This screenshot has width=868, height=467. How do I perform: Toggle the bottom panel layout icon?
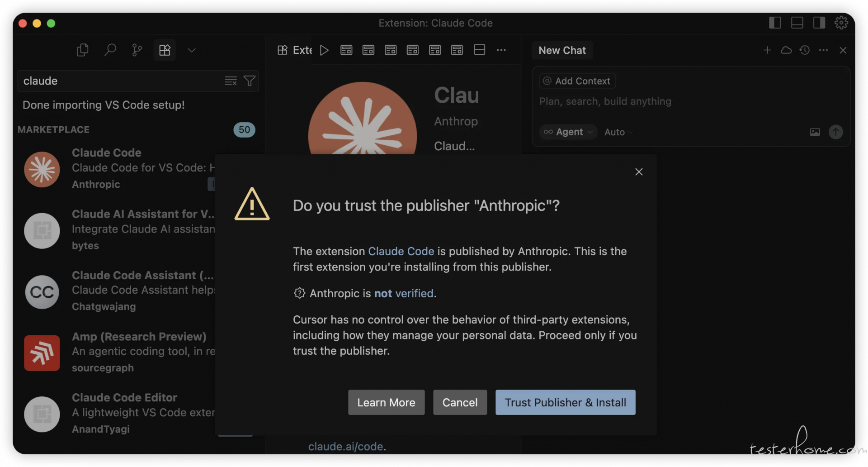[x=797, y=23]
